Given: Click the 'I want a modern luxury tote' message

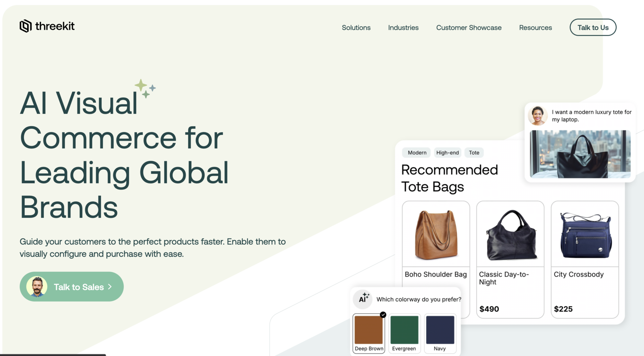Looking at the screenshot, I should (x=592, y=116).
